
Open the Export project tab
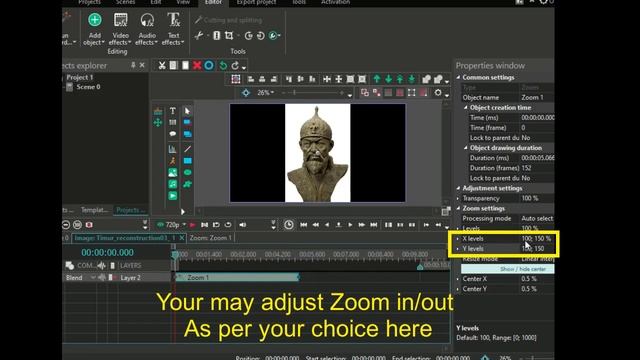(x=256, y=2)
